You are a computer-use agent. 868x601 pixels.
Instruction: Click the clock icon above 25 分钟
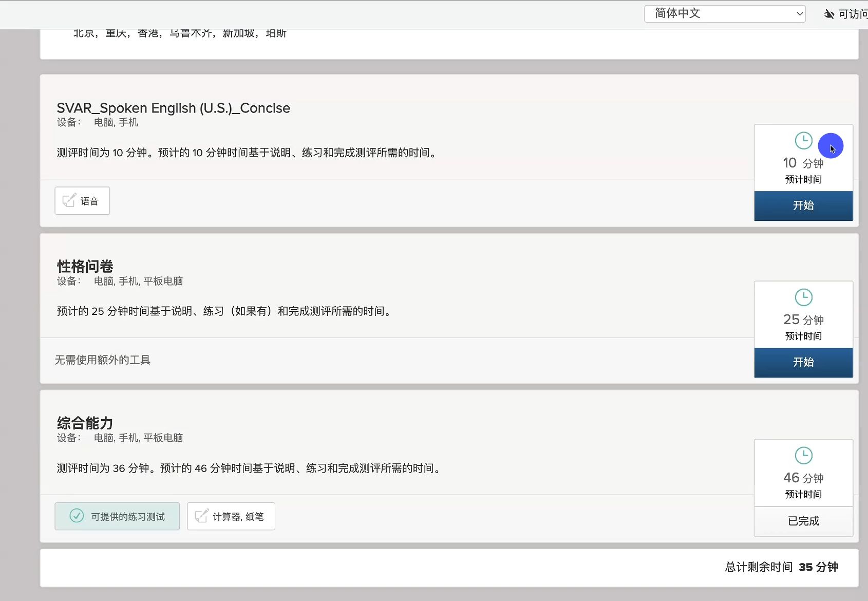pos(803,297)
